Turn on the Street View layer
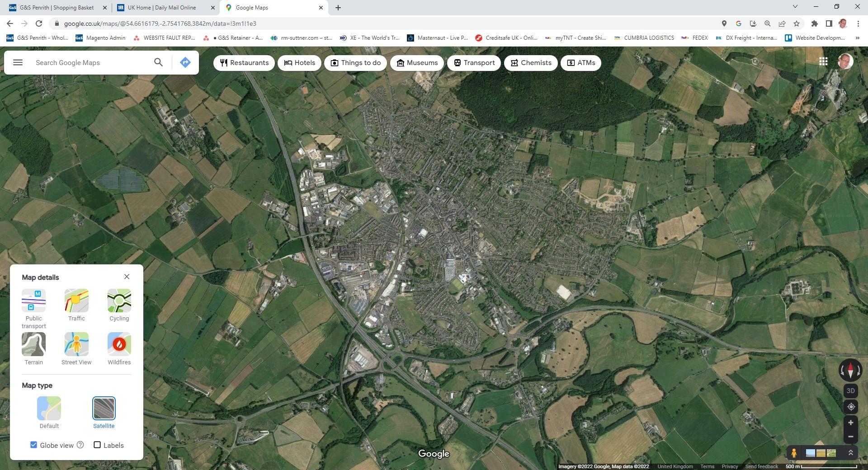 76,349
